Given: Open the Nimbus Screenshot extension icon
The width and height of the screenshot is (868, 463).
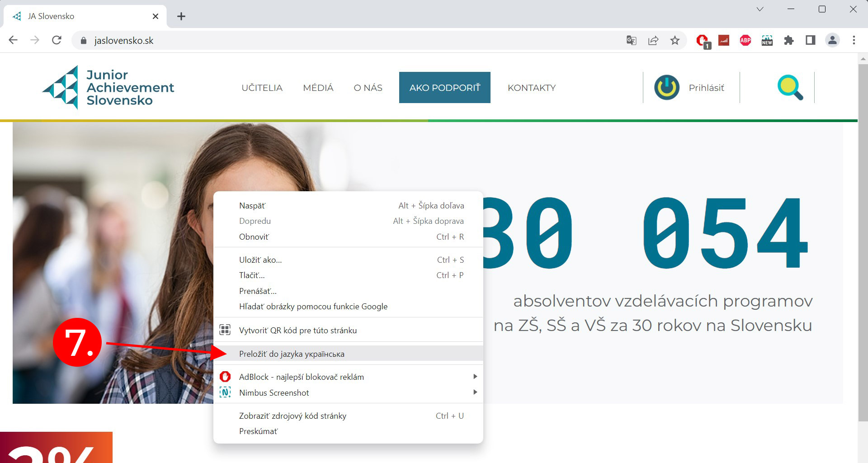Looking at the screenshot, I should click(767, 40).
